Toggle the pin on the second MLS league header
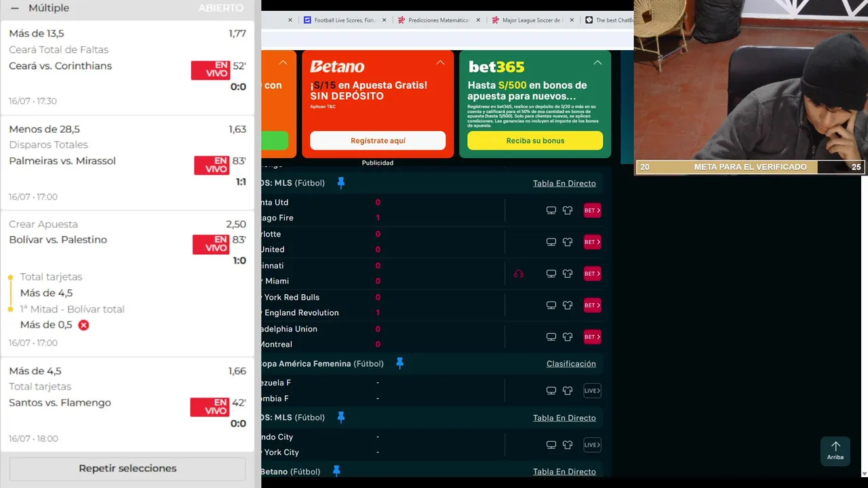 point(341,418)
